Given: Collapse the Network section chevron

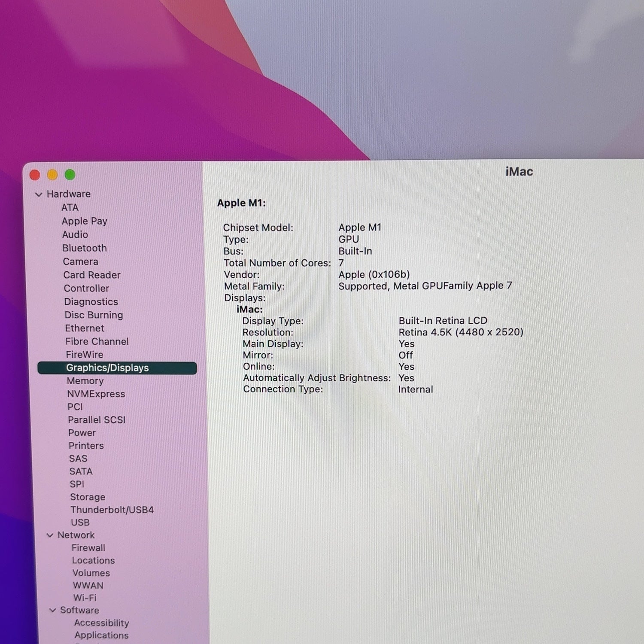Looking at the screenshot, I should (x=50, y=535).
